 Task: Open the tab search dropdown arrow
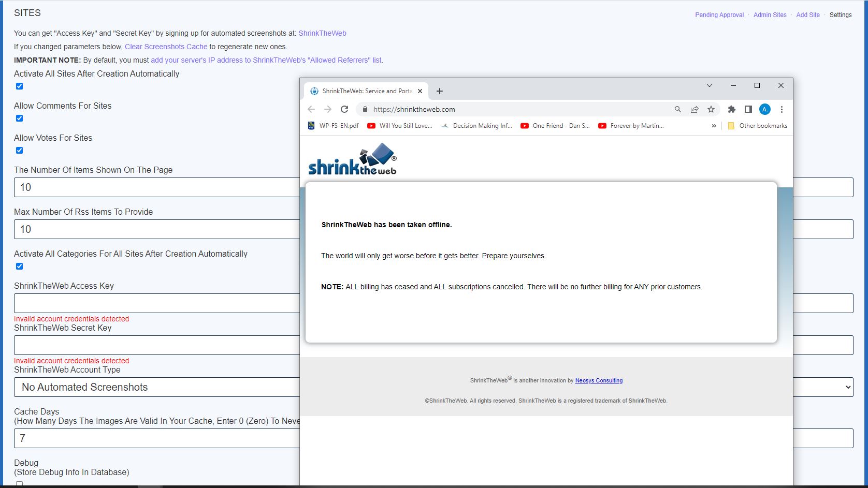pos(710,85)
